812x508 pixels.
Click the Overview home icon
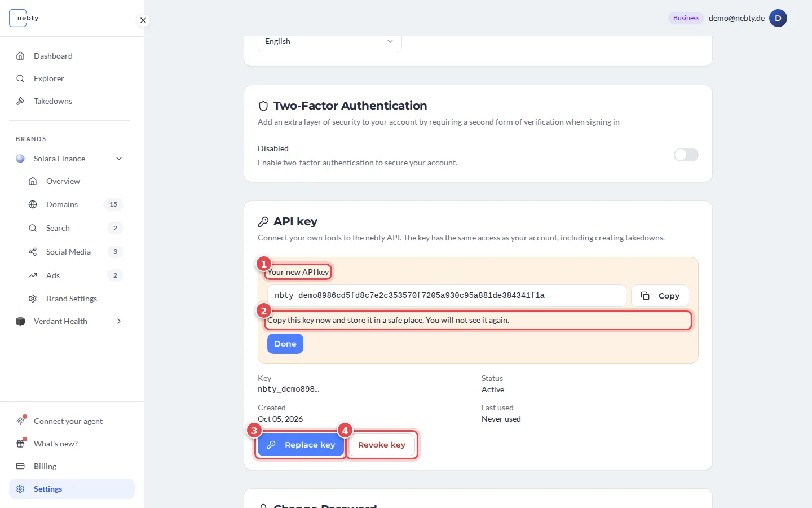coord(33,181)
